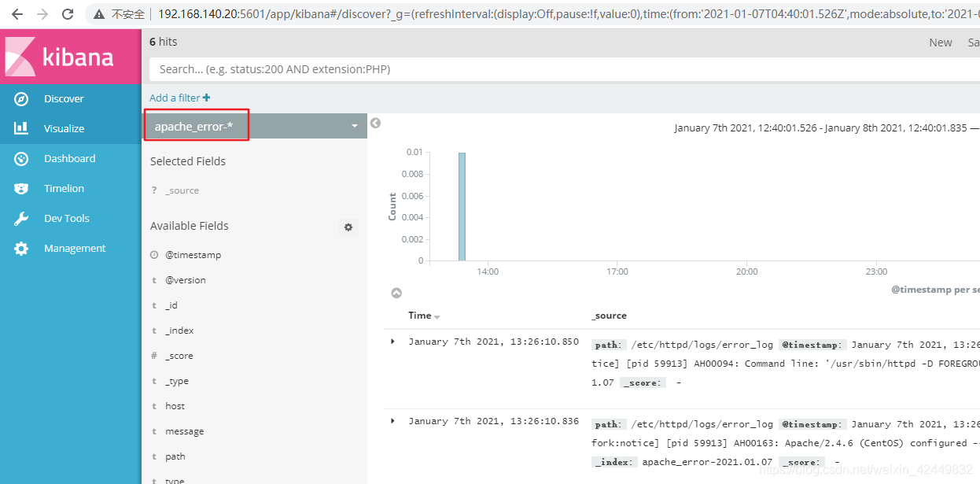The image size is (980, 484).
Task: Select the @version field
Action: pyautogui.click(x=186, y=280)
